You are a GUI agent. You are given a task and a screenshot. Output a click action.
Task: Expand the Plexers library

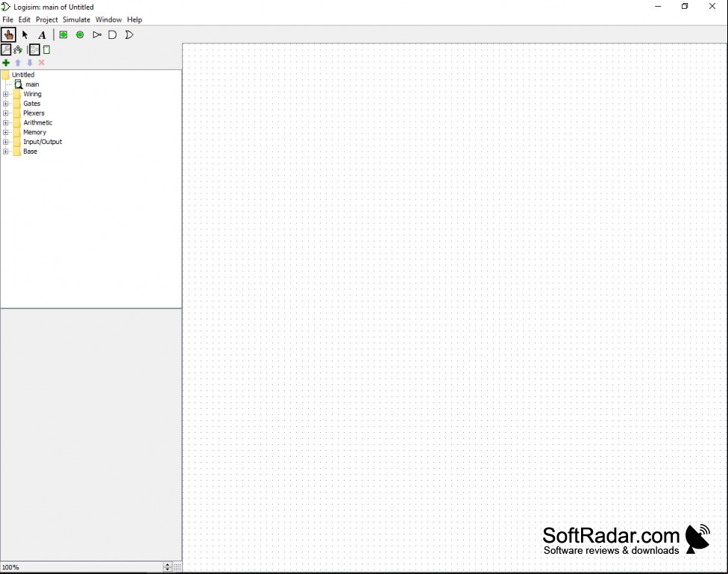pos(5,113)
